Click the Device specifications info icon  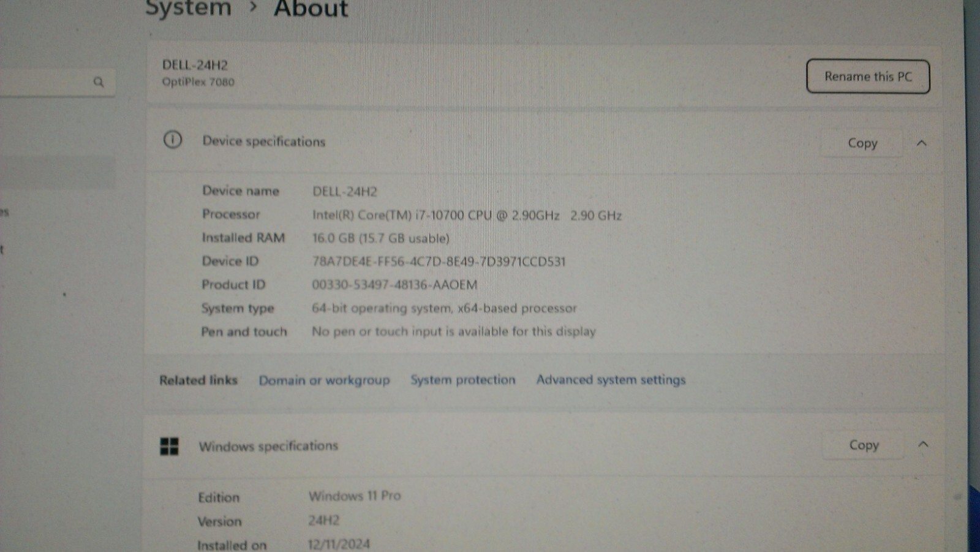pos(173,140)
